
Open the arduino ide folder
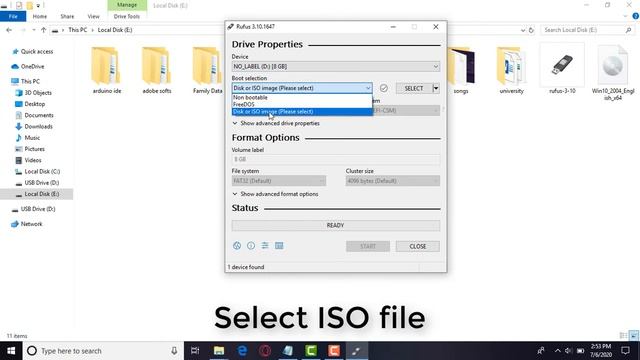[x=107, y=71]
